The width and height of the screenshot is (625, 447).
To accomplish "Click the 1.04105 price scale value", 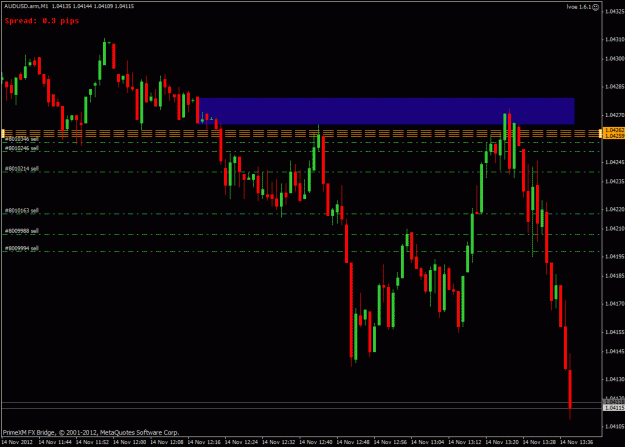I will (x=614, y=427).
